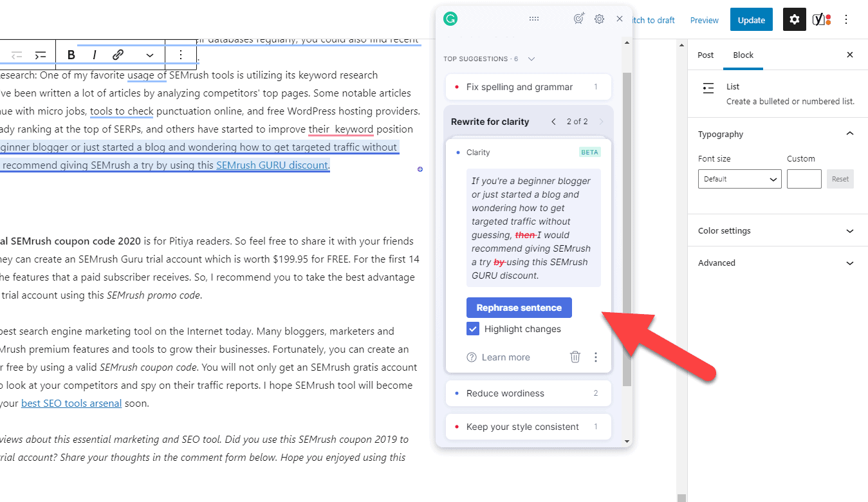The image size is (868, 502).
Task: Click the indent list item icon
Action: (x=40, y=55)
